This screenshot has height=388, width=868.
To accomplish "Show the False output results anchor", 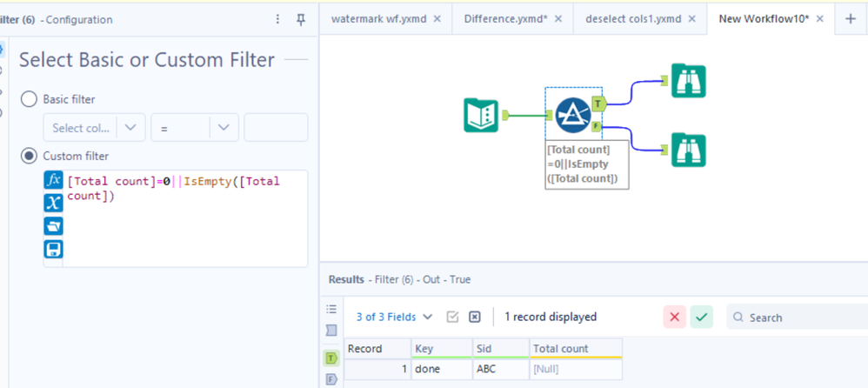I will 331,379.
